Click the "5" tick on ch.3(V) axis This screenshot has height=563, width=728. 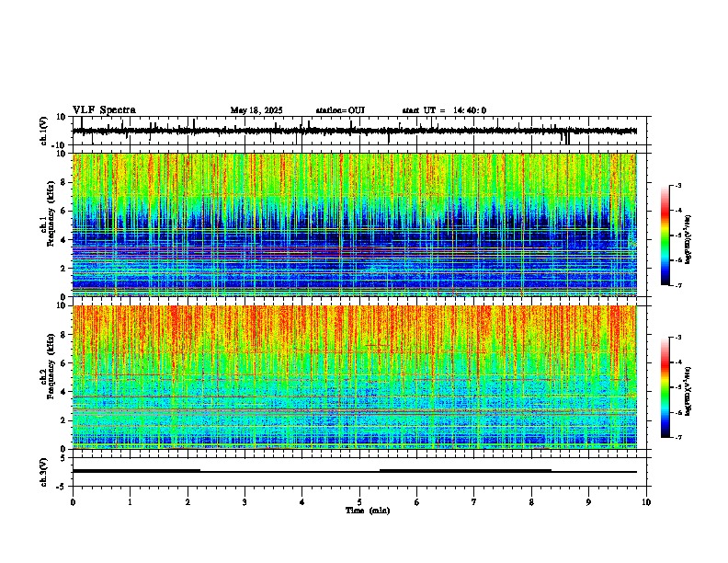coord(63,457)
